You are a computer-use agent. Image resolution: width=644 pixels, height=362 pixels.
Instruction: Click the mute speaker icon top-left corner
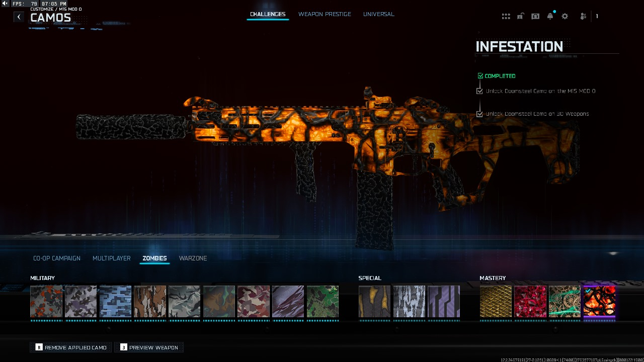pos(4,3)
